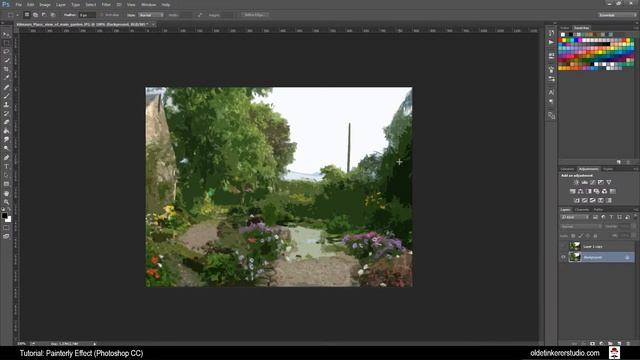This screenshot has width=640, height=360.
Task: Open the collapsed Character panel icon
Action: coord(551,93)
